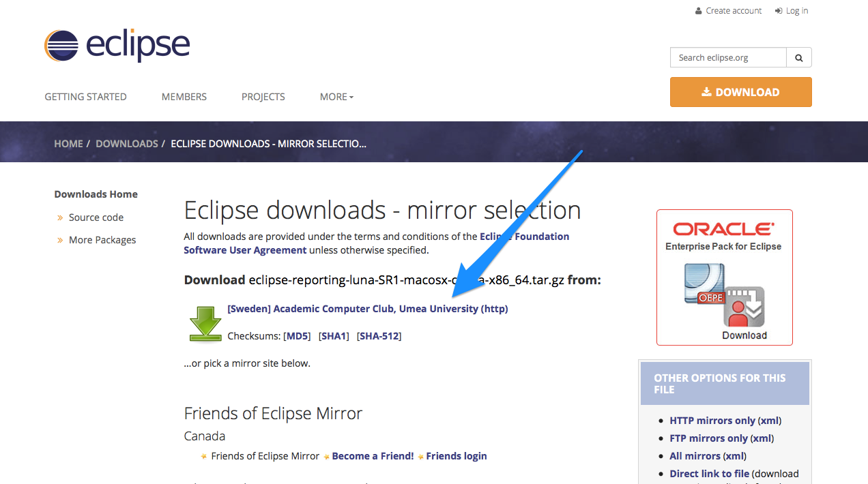Open xml link beside All mirrors
The width and height of the screenshot is (868, 484).
pos(735,456)
